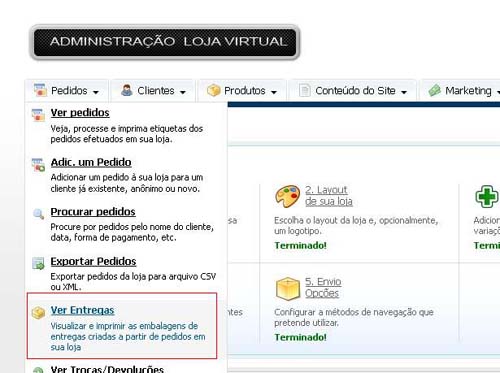Click the Clientes person icon
The width and height of the screenshot is (500, 373).
[127, 90]
